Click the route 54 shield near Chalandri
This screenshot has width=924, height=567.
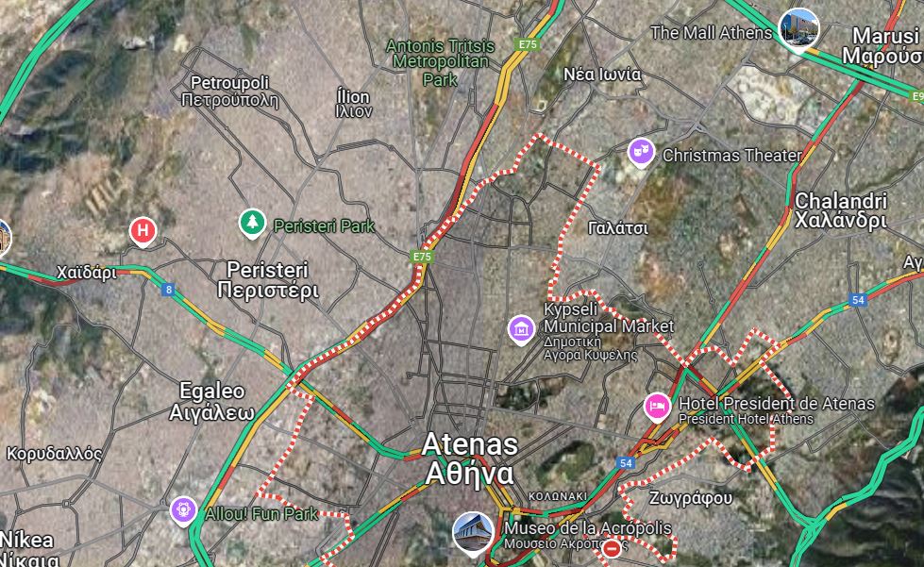click(x=858, y=300)
